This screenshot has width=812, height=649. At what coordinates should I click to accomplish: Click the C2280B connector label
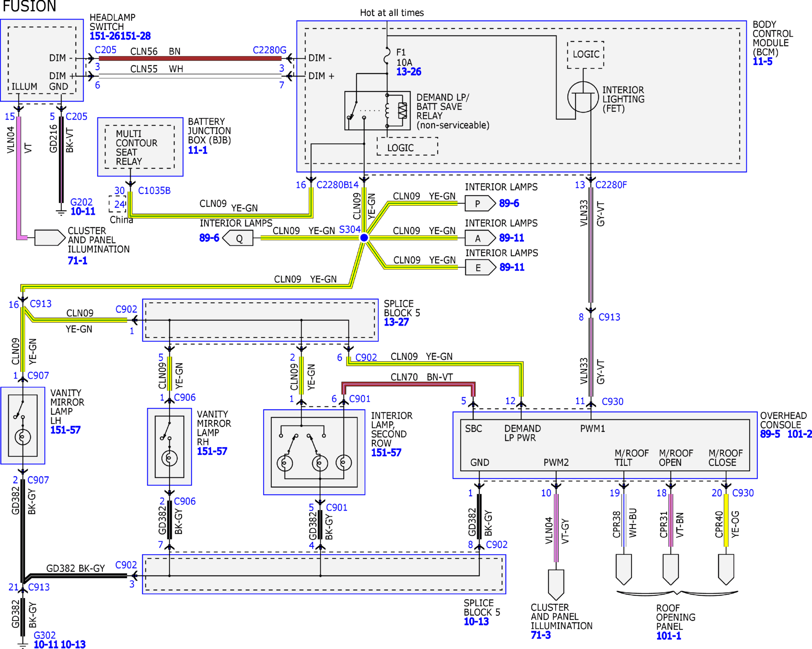coord(333,185)
